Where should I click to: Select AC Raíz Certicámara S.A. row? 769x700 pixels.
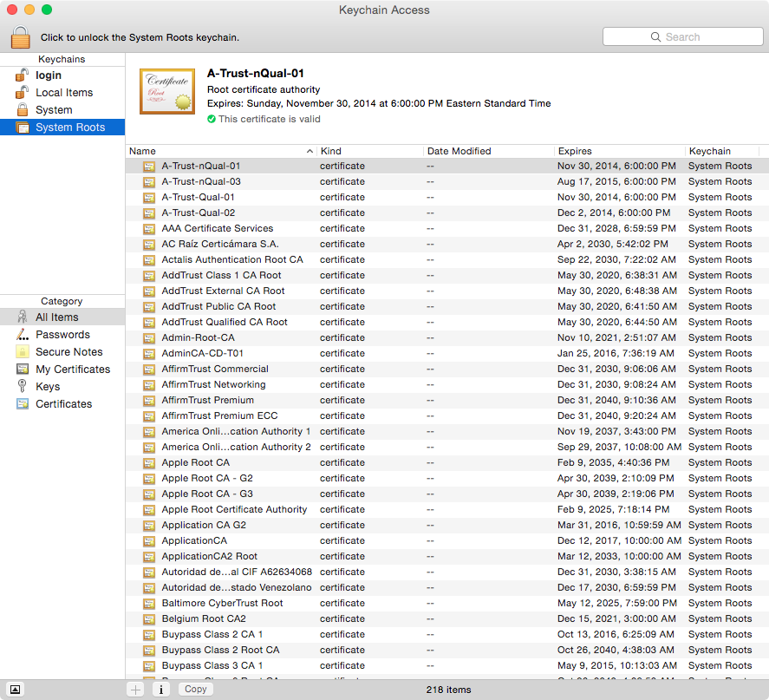446,245
